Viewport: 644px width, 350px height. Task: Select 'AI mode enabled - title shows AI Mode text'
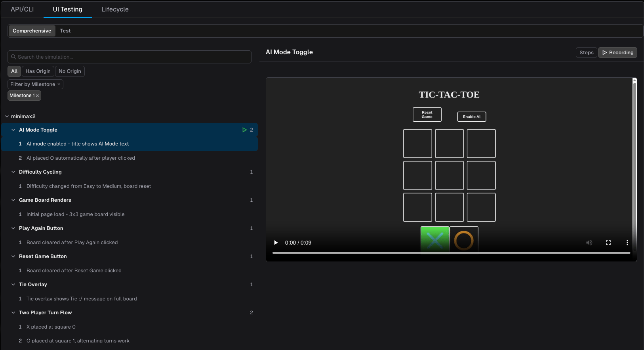click(x=130, y=144)
